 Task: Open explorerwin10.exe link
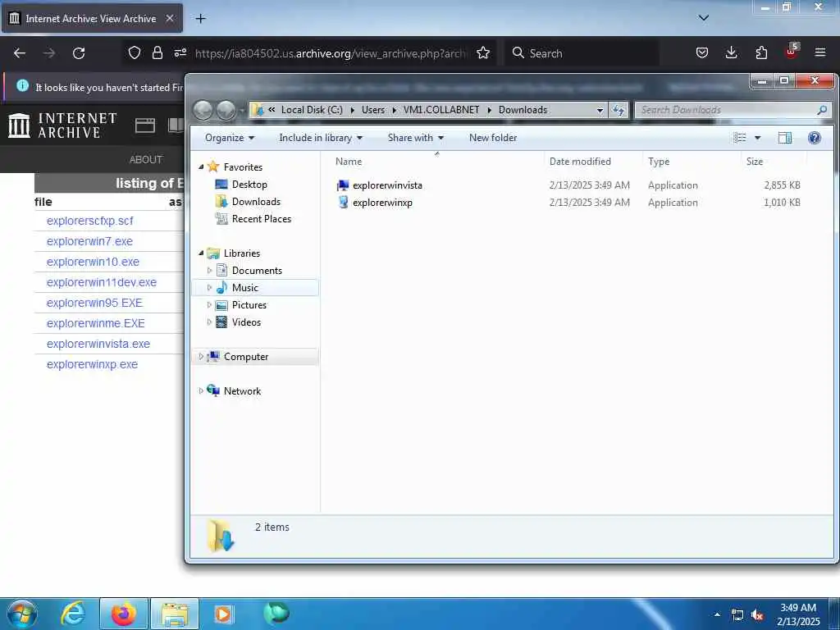click(x=93, y=262)
